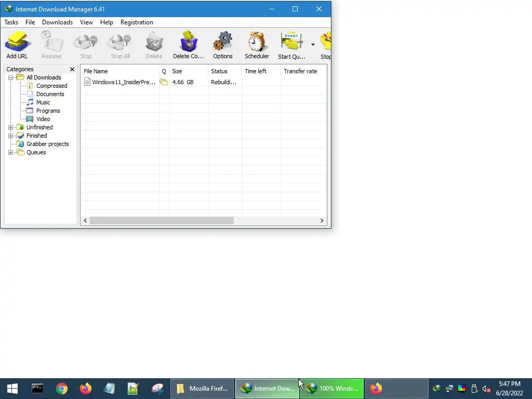532x399 pixels.
Task: Sort by File Name column header
Action: (120, 71)
